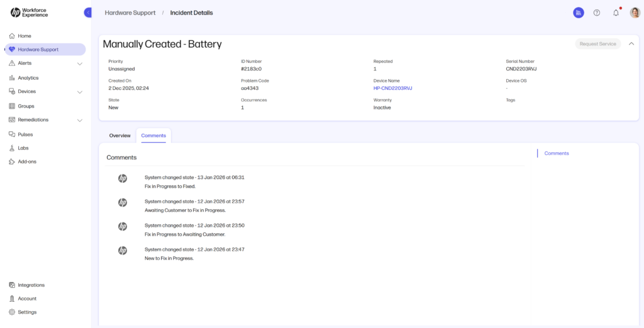Click the serial number CND2203RVJ value
Screen dimensions: 644x328
[521, 69]
